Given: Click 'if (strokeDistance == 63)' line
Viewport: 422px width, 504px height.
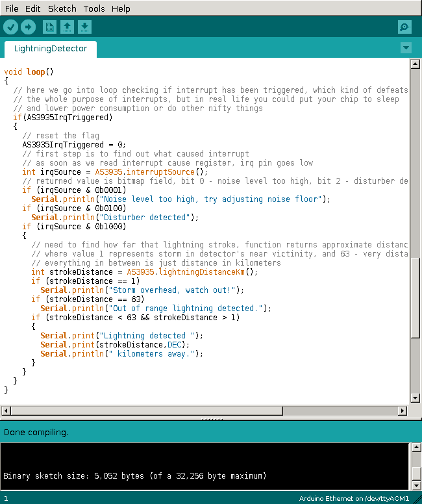Looking at the screenshot, I should pos(88,299).
